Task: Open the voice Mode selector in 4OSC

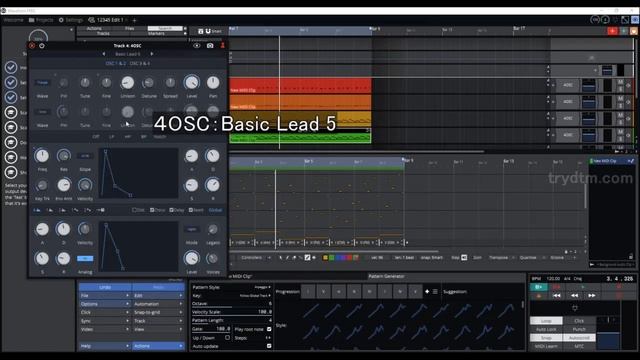Action: point(191,229)
